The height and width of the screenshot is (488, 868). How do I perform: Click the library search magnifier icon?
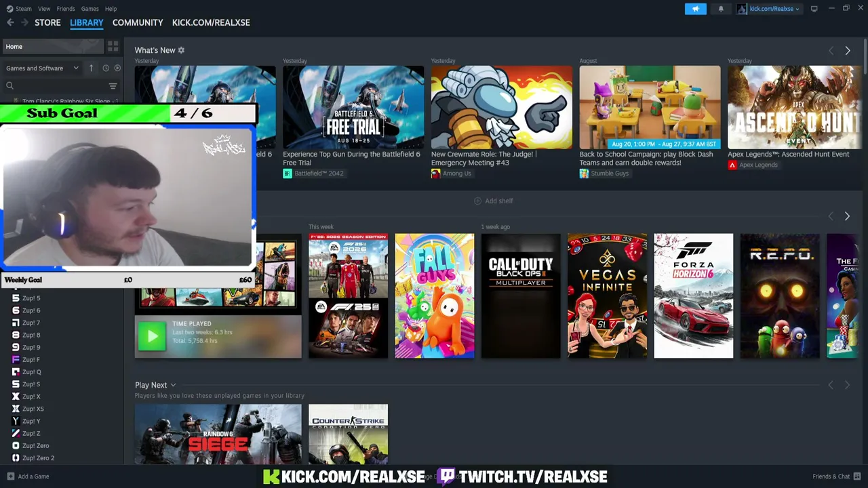coord(10,86)
